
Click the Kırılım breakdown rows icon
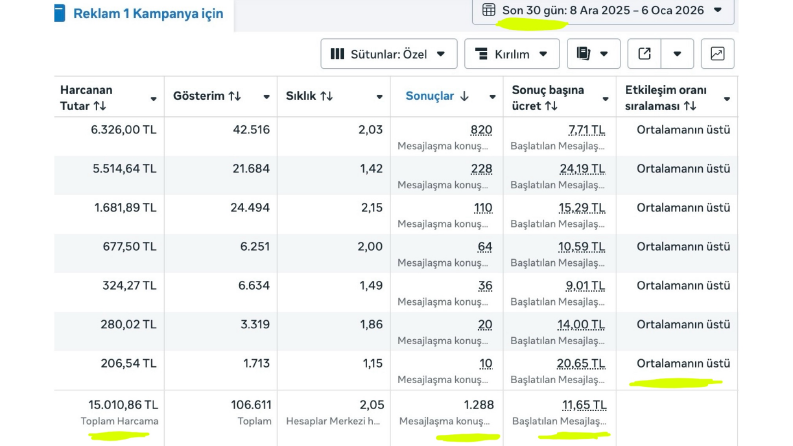click(x=481, y=54)
